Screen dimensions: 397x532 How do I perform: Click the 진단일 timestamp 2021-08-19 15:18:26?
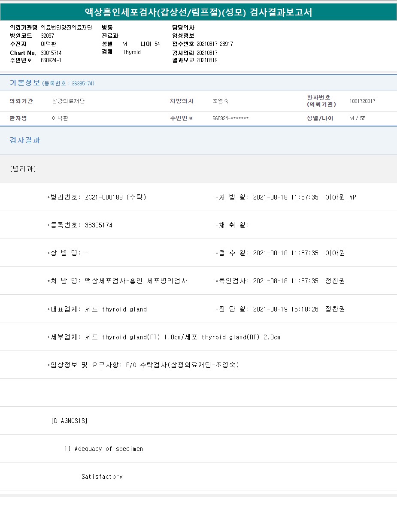(x=285, y=309)
